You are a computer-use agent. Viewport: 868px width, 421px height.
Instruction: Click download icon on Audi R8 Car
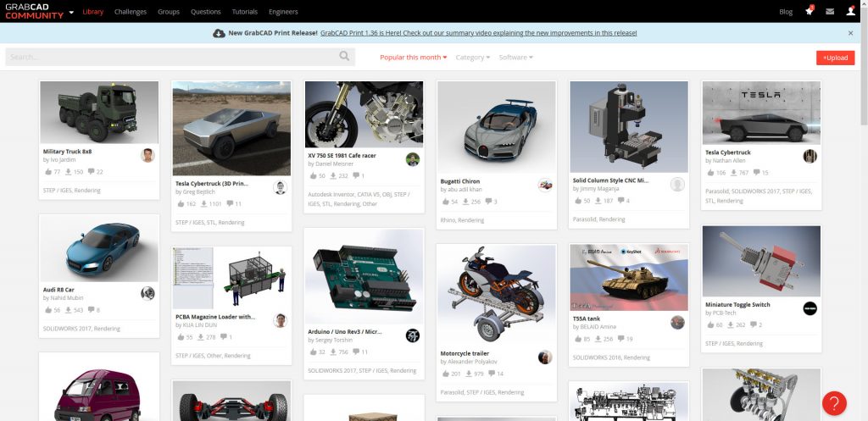pyautogui.click(x=69, y=310)
